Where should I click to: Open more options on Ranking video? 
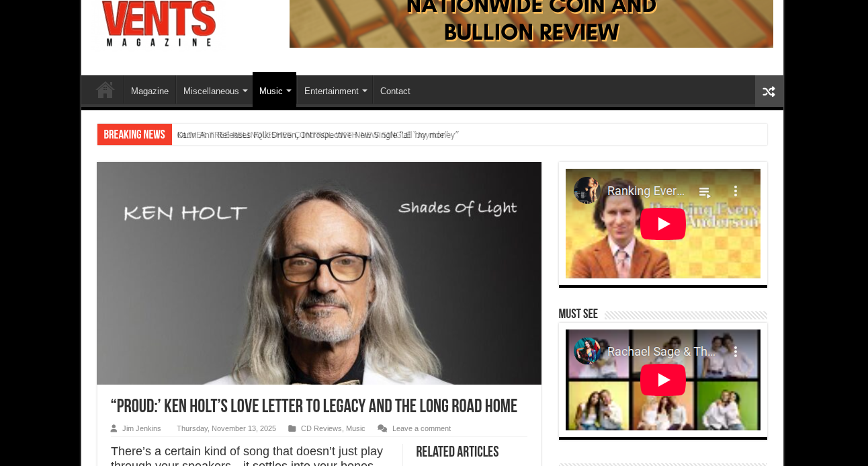[x=736, y=191]
